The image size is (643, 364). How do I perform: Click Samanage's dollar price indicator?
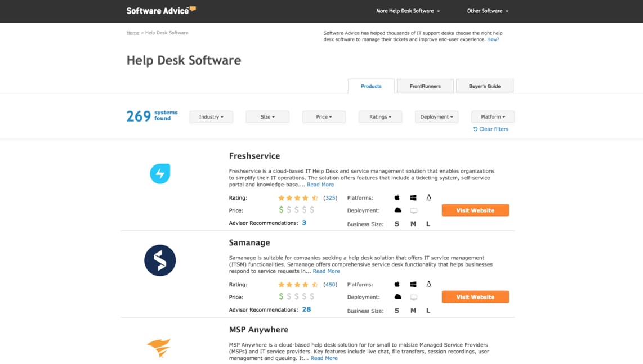coord(297,296)
